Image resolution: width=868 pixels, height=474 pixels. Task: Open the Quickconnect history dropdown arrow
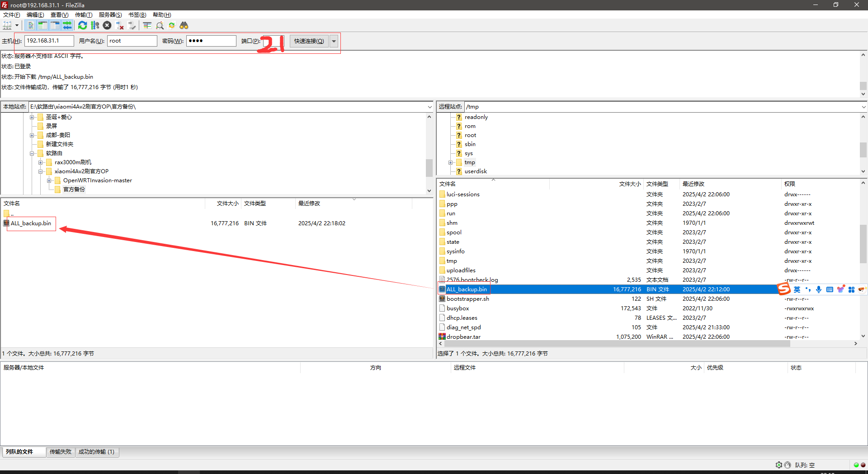334,41
